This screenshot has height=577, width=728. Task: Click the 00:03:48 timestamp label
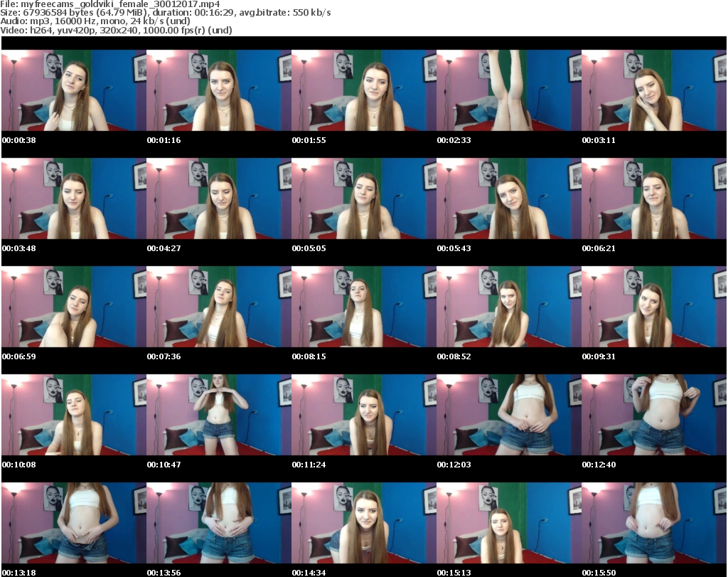[19, 248]
